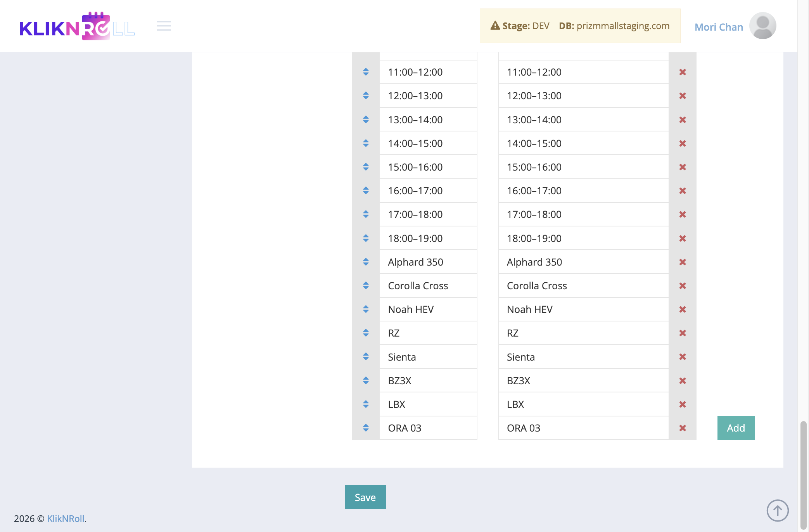Click the reorder handle for ORA 03 row

[x=366, y=428]
